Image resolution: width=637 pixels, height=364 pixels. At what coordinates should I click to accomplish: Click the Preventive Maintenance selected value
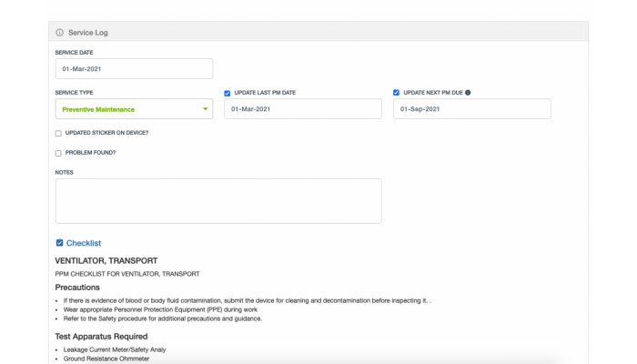point(98,109)
